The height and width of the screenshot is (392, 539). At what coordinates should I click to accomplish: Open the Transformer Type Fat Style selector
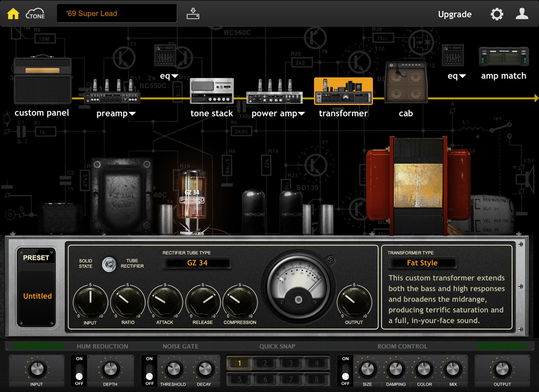pos(422,263)
